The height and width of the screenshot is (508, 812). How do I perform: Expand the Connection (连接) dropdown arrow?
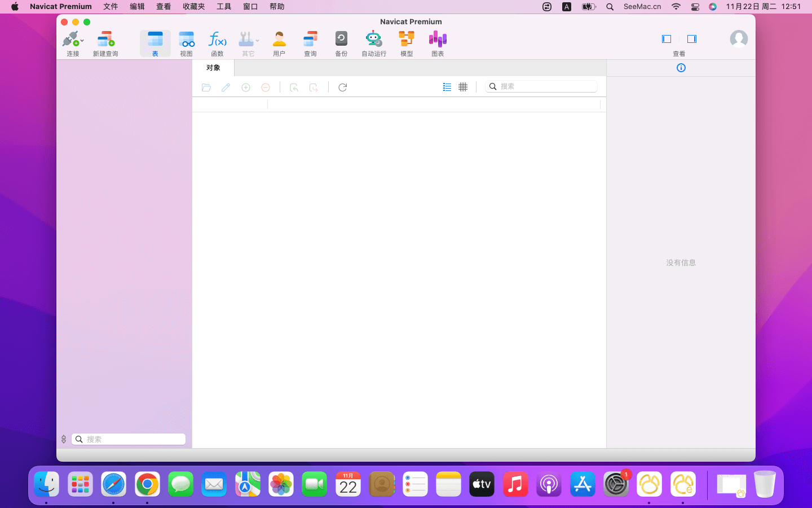click(x=82, y=41)
